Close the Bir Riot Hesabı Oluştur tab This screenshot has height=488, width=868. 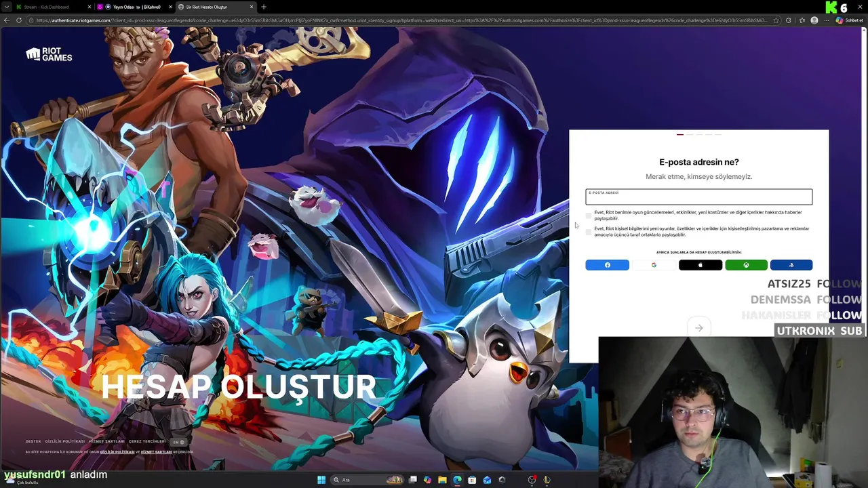(252, 7)
